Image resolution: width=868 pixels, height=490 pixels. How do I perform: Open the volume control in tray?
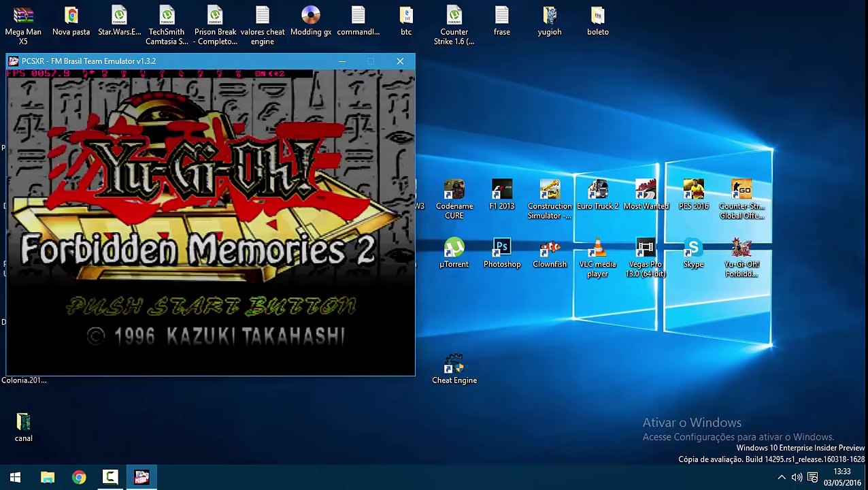[797, 478]
